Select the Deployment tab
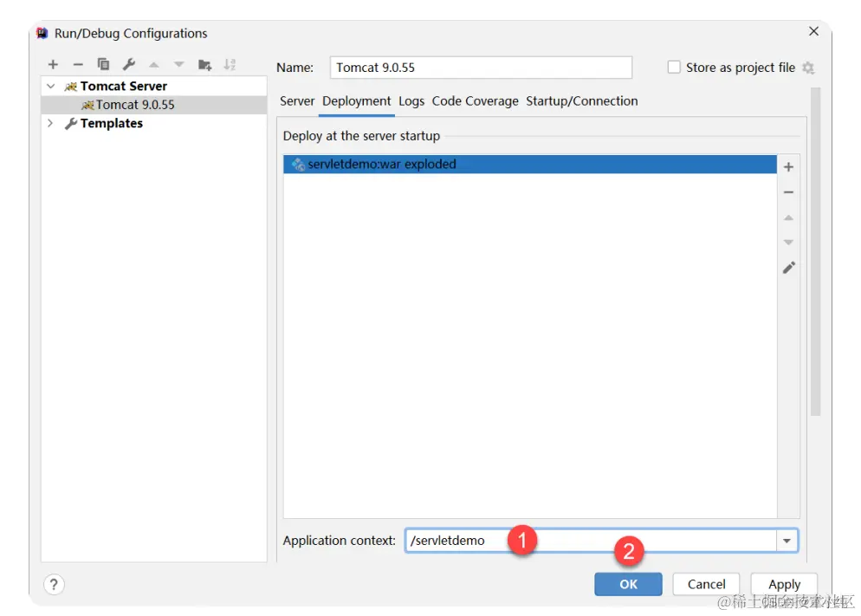Image resolution: width=861 pixels, height=616 pixels. 356,101
